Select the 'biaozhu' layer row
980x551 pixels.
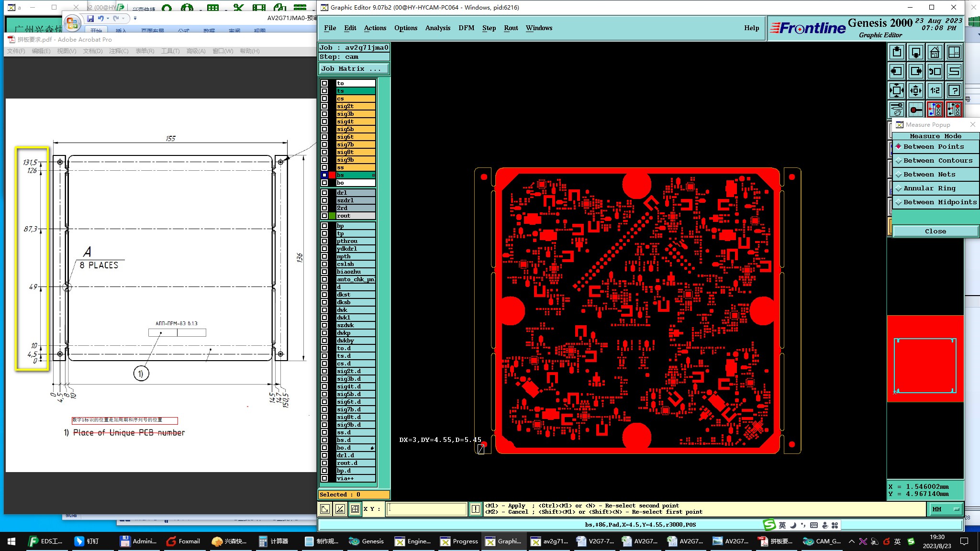pyautogui.click(x=356, y=272)
